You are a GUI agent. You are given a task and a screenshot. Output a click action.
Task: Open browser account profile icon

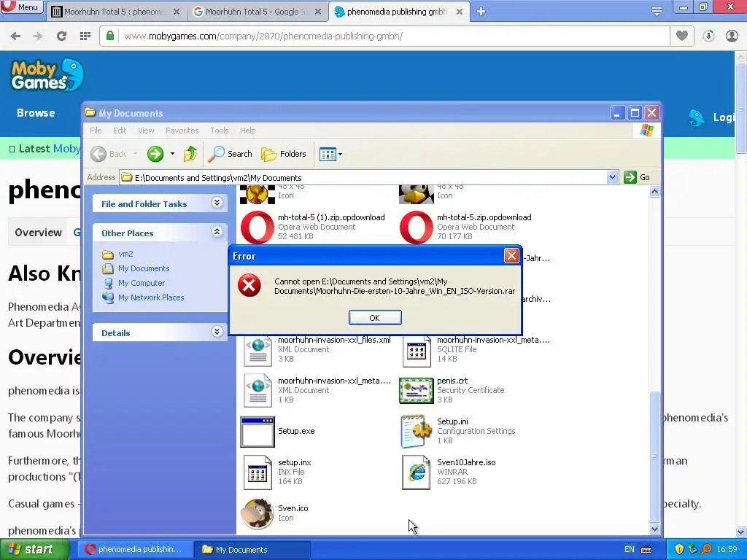(x=732, y=36)
